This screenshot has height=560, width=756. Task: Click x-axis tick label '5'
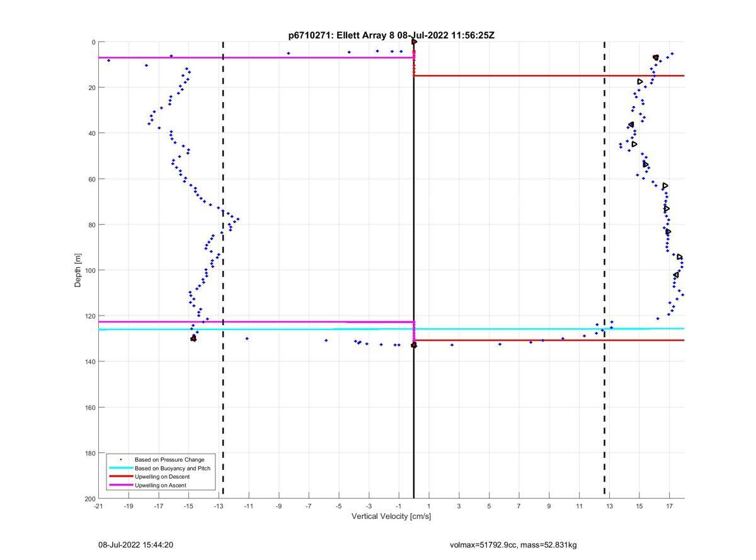[489, 506]
